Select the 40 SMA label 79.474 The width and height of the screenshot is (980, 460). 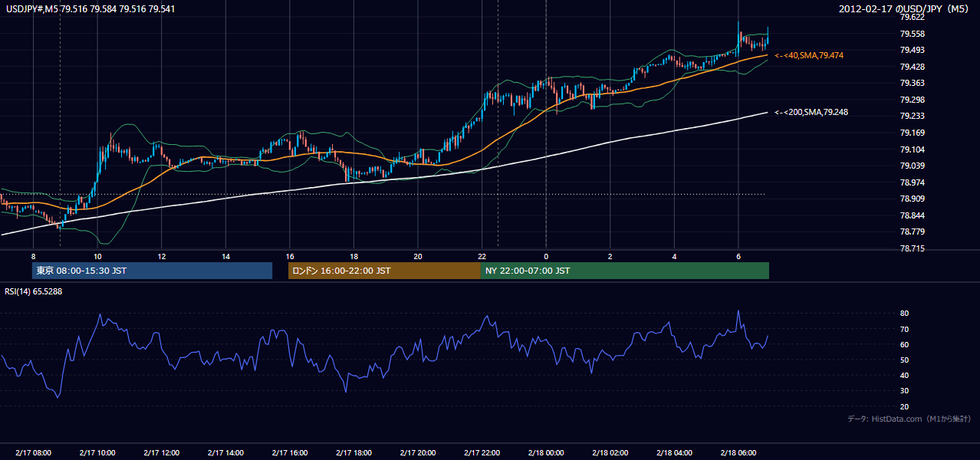(809, 56)
